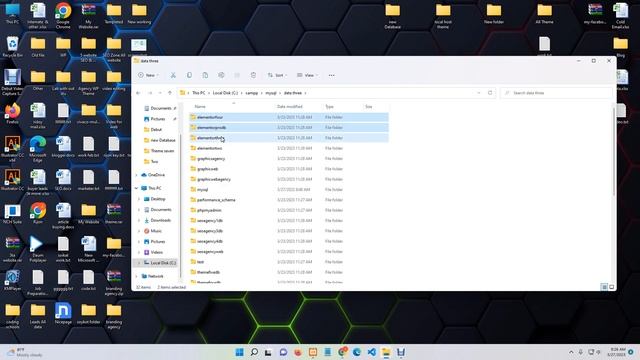
Task: Click the taskbar Search magnifier icon
Action: [254, 352]
